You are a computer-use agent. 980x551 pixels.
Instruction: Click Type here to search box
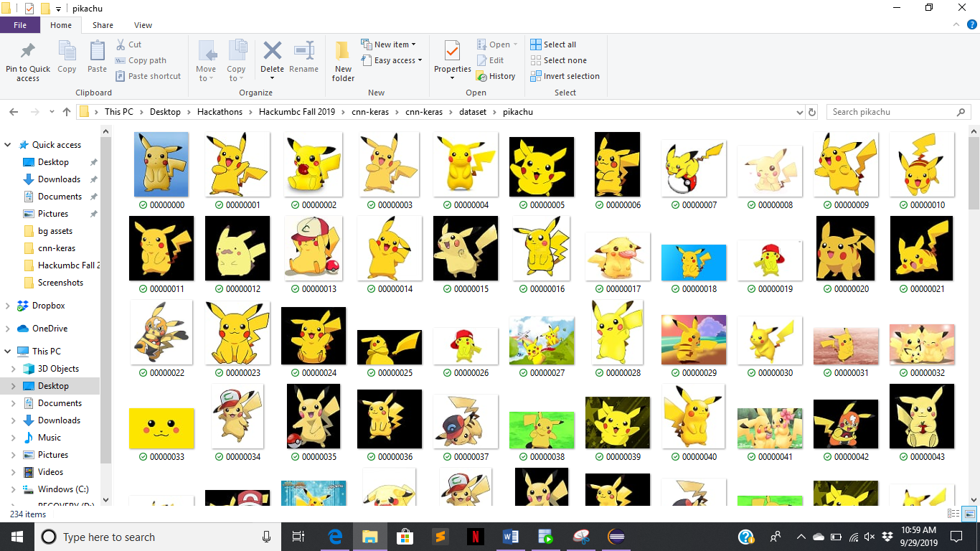click(x=158, y=537)
